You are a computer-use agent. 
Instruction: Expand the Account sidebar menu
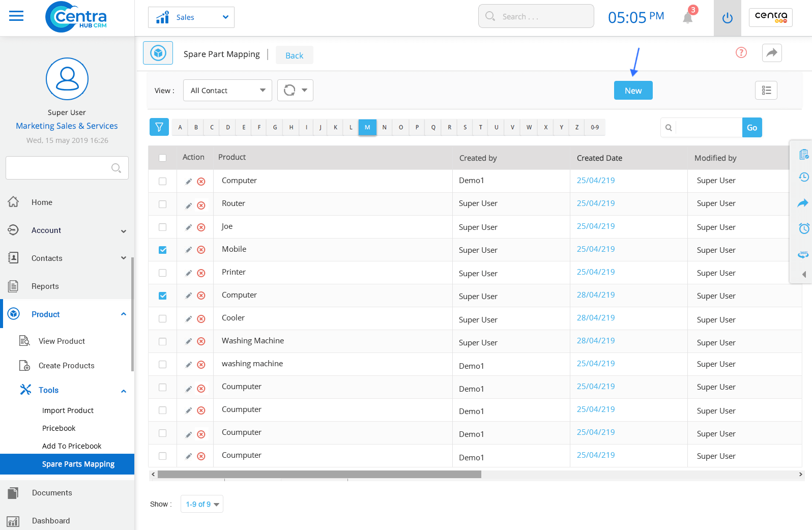124,231
